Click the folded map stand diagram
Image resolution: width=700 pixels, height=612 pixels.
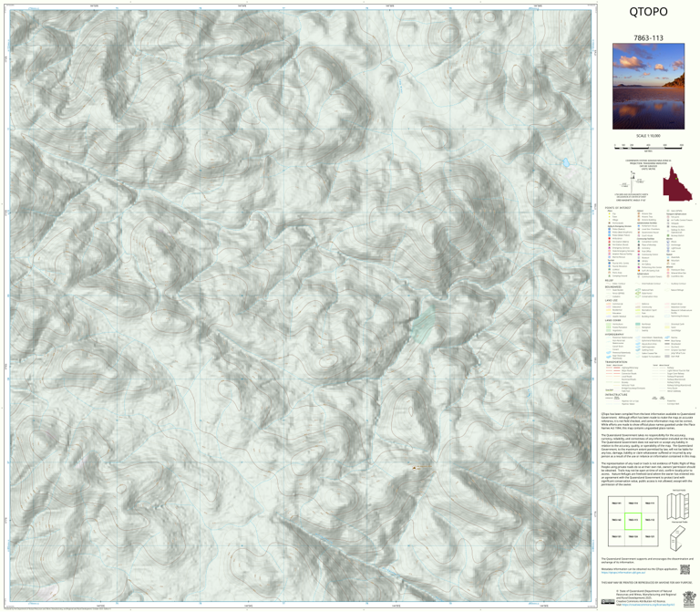point(678,538)
